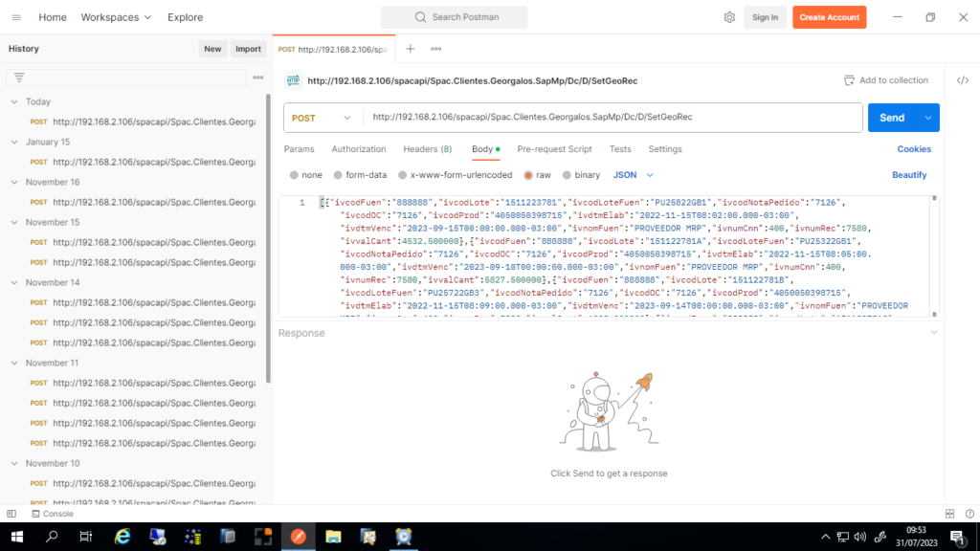
Task: Open the Send button dropdown arrow
Action: click(x=928, y=118)
